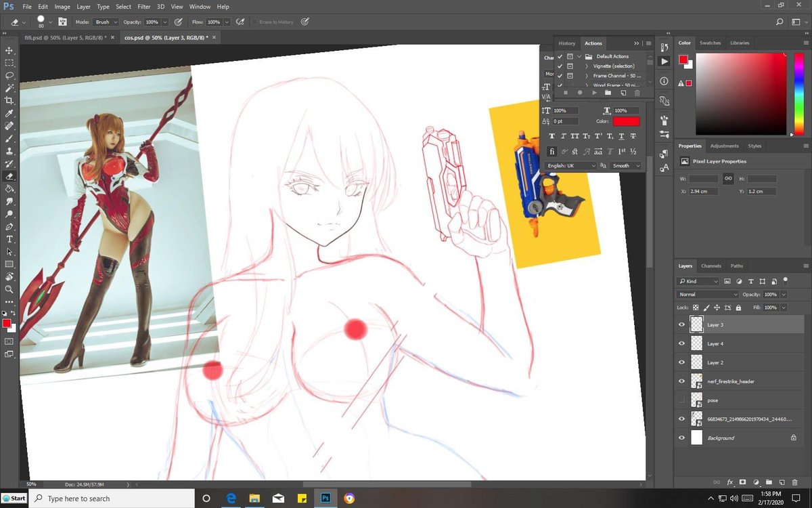Toggle the Default Actions checkmark
The height and width of the screenshot is (508, 812).
560,56
